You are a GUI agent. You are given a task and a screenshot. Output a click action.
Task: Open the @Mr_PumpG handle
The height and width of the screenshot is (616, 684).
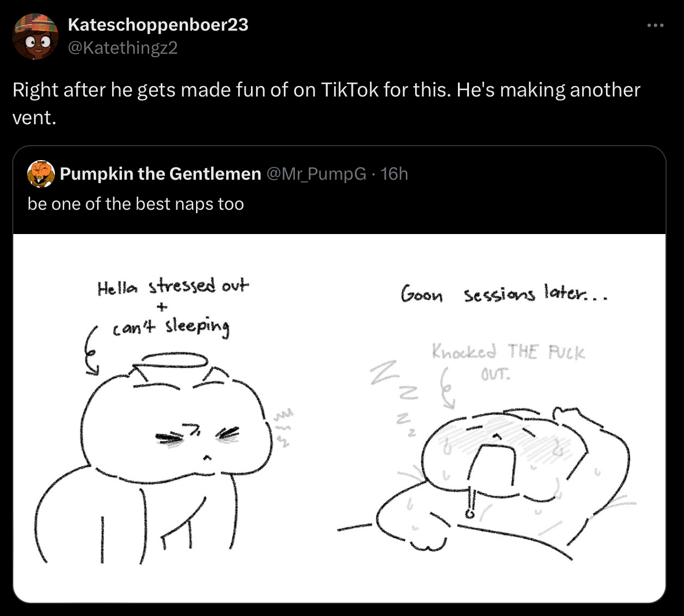coord(316,174)
